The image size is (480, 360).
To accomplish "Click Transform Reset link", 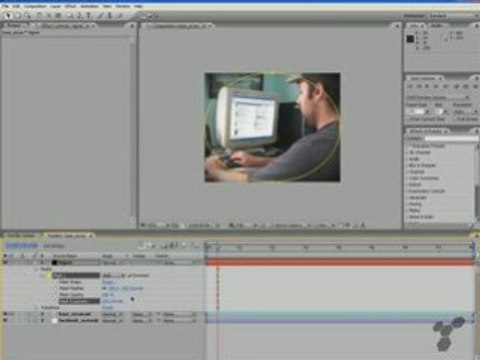I will 108,308.
